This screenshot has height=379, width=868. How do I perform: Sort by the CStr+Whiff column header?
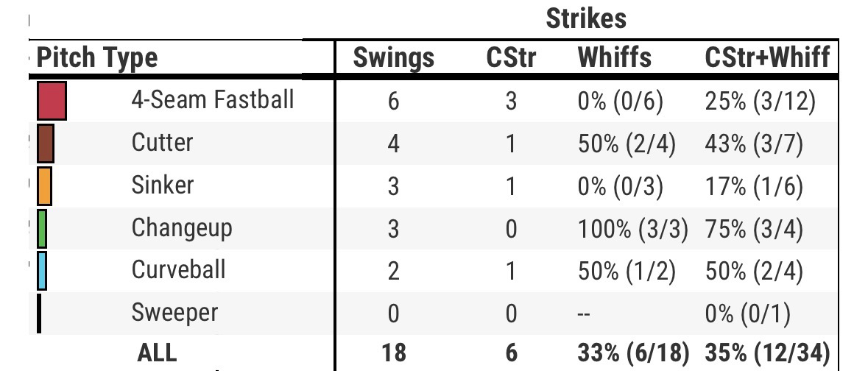[767, 57]
